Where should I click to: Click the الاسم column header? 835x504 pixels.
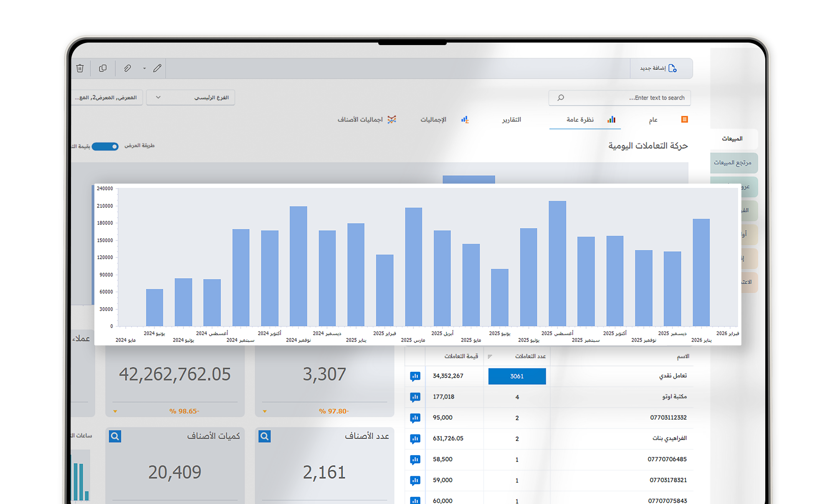(683, 356)
